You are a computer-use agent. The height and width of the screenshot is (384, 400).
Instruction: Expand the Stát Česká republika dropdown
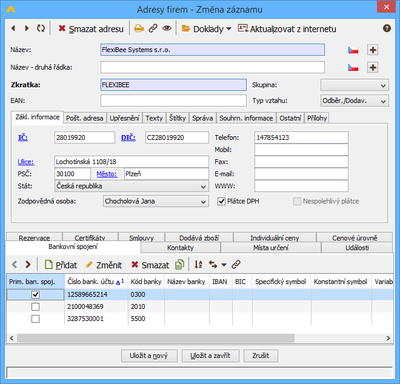131,186
